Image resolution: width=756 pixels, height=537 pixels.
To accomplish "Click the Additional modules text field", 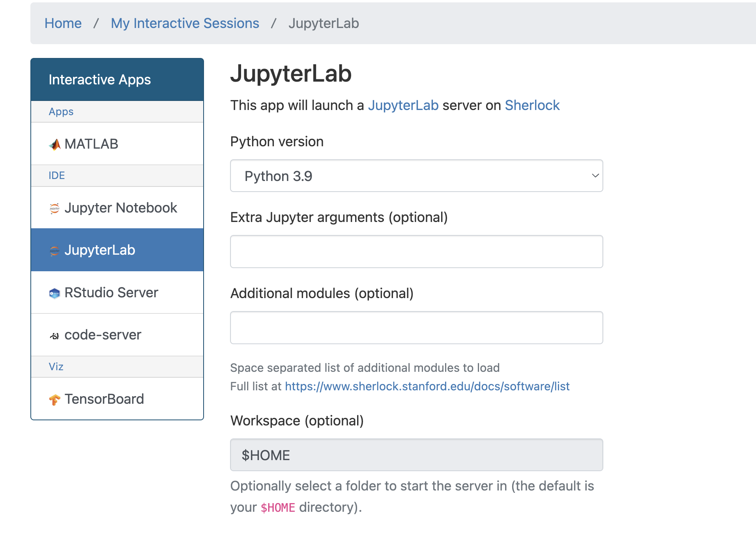I will (416, 327).
